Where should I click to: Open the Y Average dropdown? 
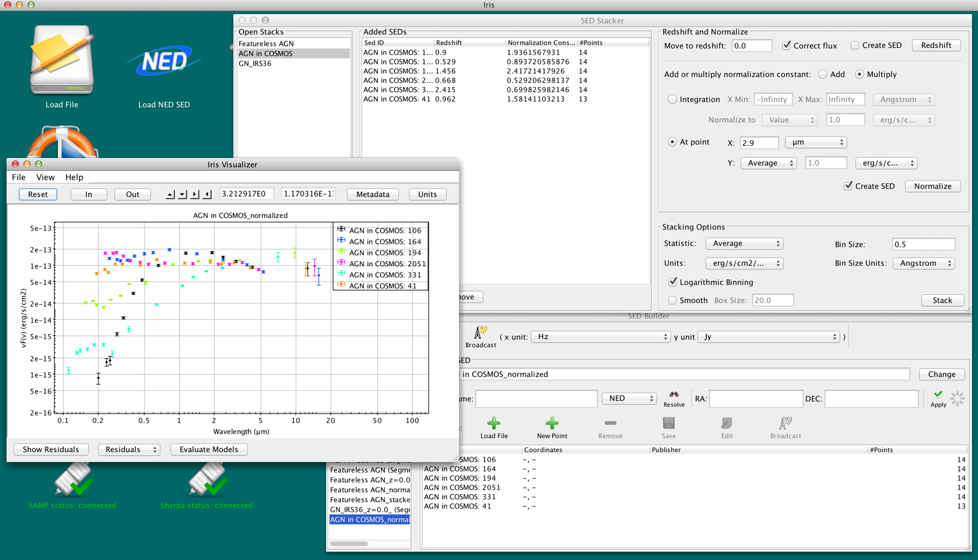[769, 163]
